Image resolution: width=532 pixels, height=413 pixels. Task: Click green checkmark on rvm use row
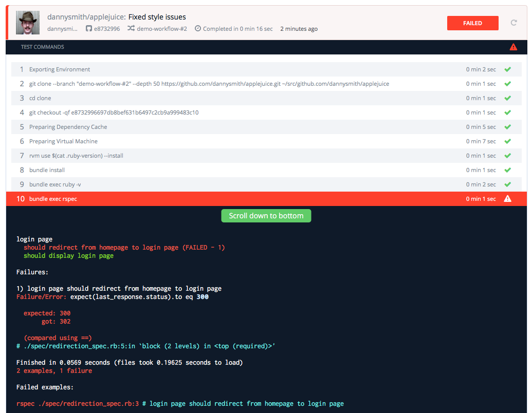tap(507, 156)
